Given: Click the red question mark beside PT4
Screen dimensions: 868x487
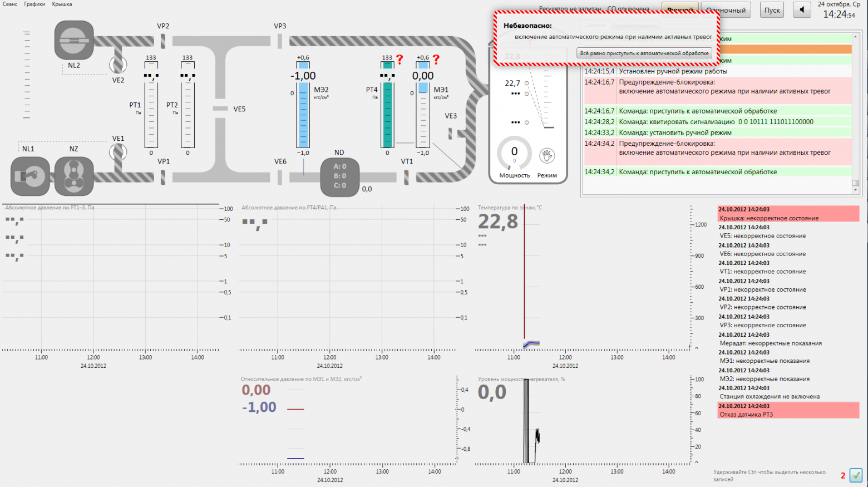Looking at the screenshot, I should pyautogui.click(x=400, y=59).
